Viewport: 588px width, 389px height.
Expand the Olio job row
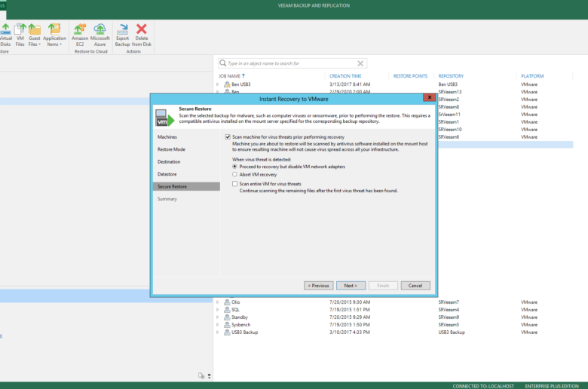click(218, 302)
